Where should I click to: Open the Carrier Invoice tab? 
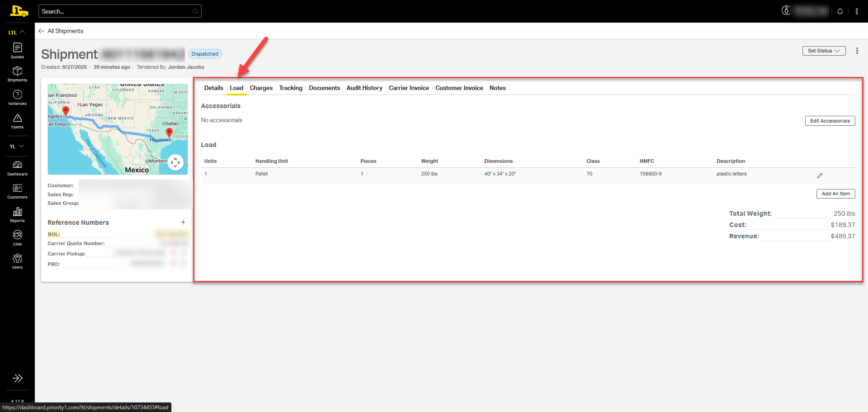point(409,88)
